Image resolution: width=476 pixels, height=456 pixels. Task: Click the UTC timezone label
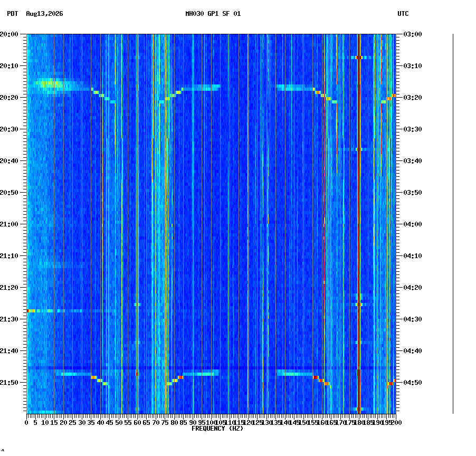(x=403, y=14)
